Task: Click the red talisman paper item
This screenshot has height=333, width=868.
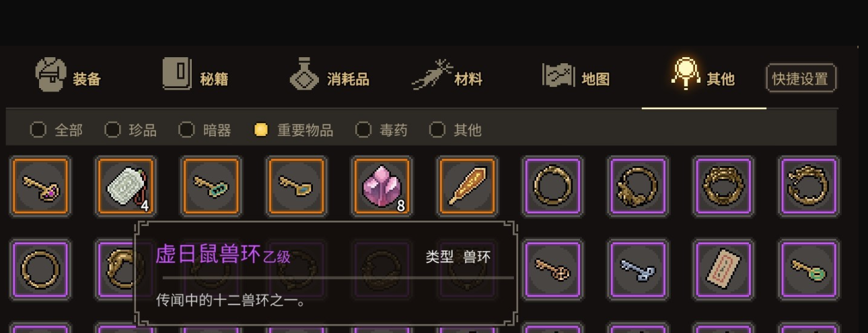Action: click(x=723, y=270)
